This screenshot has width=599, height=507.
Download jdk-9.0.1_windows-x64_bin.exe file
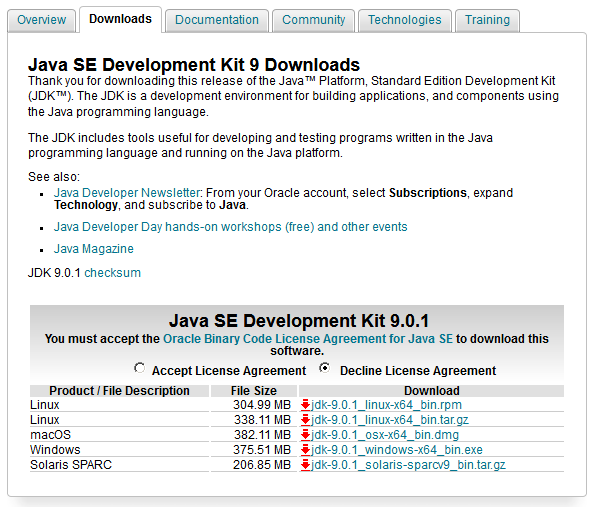click(x=397, y=450)
